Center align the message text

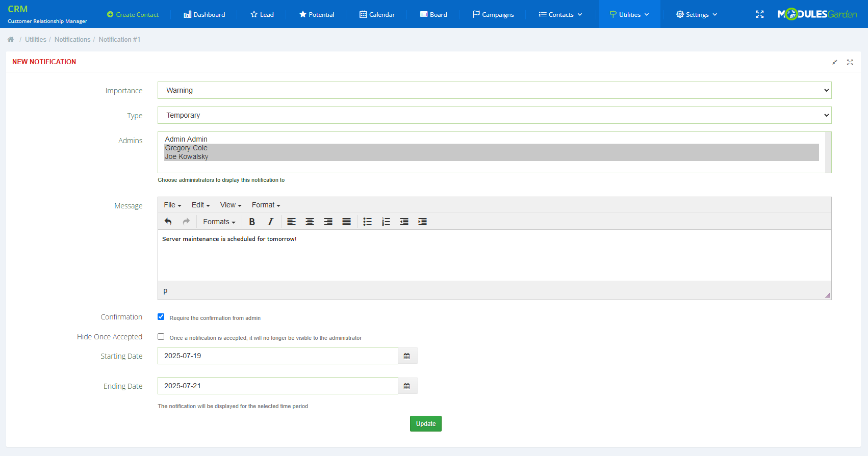(310, 222)
